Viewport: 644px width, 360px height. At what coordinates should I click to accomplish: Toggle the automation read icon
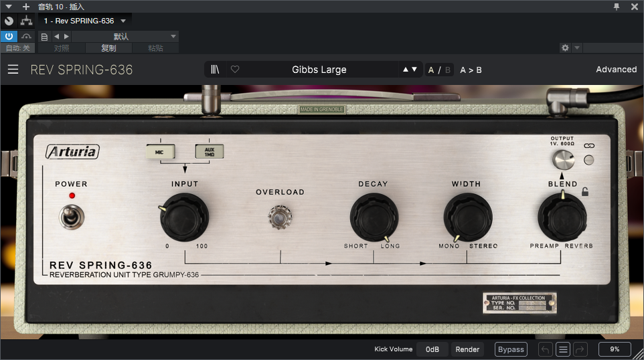pyautogui.click(x=26, y=36)
